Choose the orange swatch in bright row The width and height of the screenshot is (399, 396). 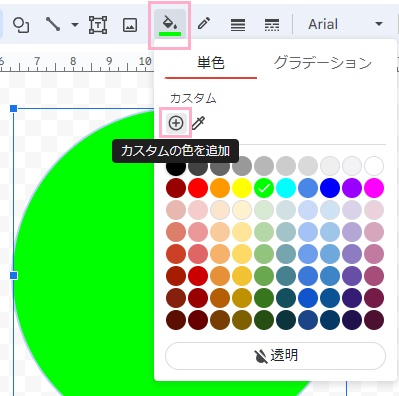coord(220,188)
